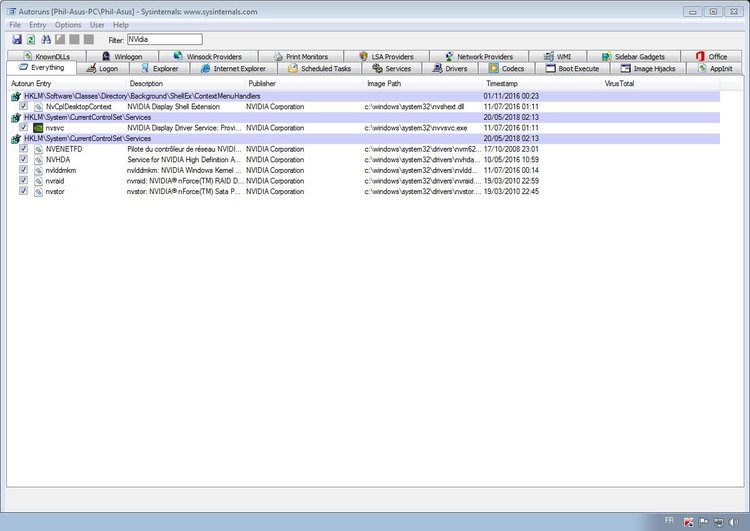
Task: Open the Entry menu
Action: click(x=37, y=25)
